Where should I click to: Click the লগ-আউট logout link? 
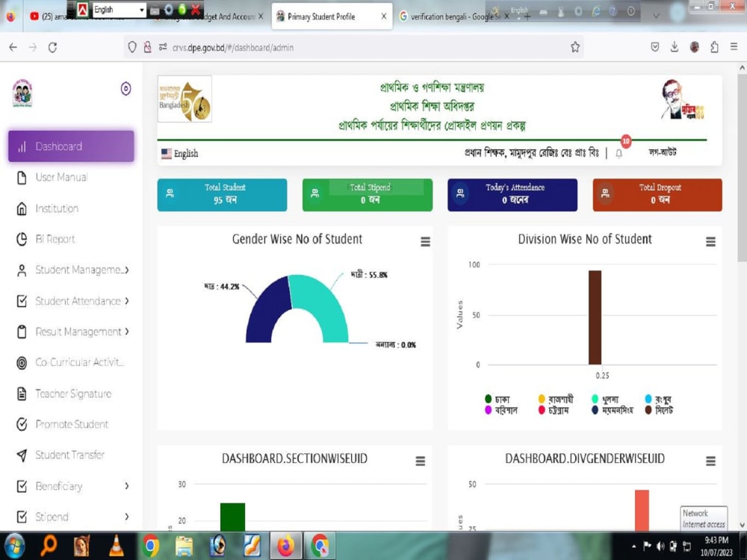(663, 152)
